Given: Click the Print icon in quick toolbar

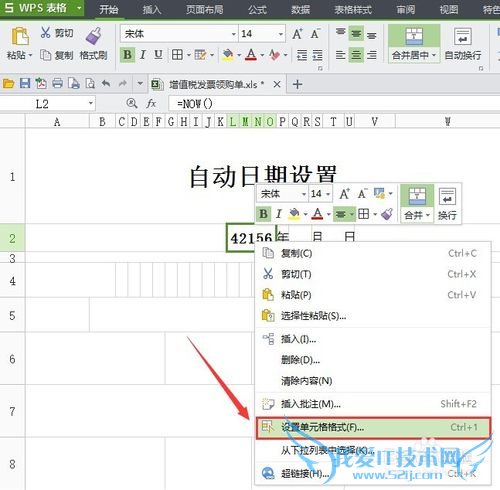Looking at the screenshot, I should pyautogui.click(x=57, y=83).
